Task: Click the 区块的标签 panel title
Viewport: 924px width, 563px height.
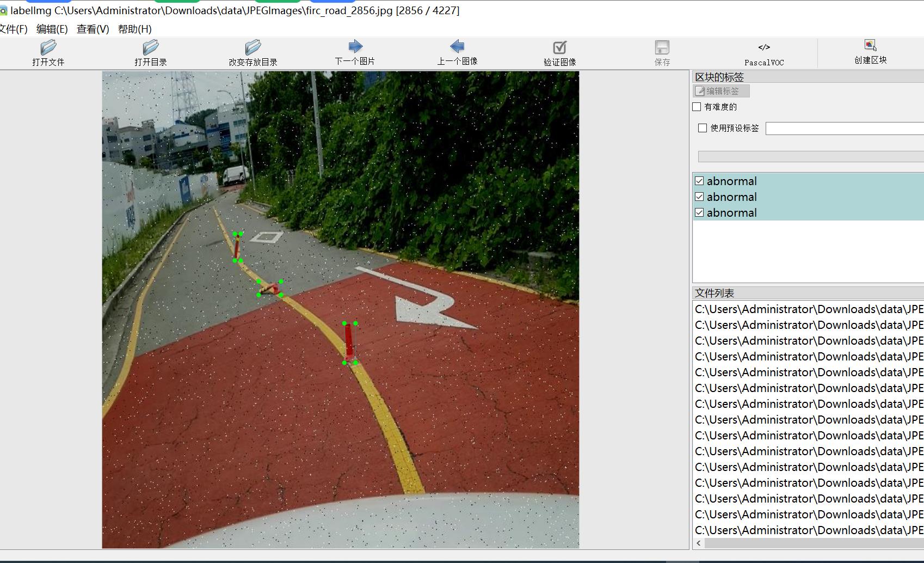Action: (x=719, y=77)
